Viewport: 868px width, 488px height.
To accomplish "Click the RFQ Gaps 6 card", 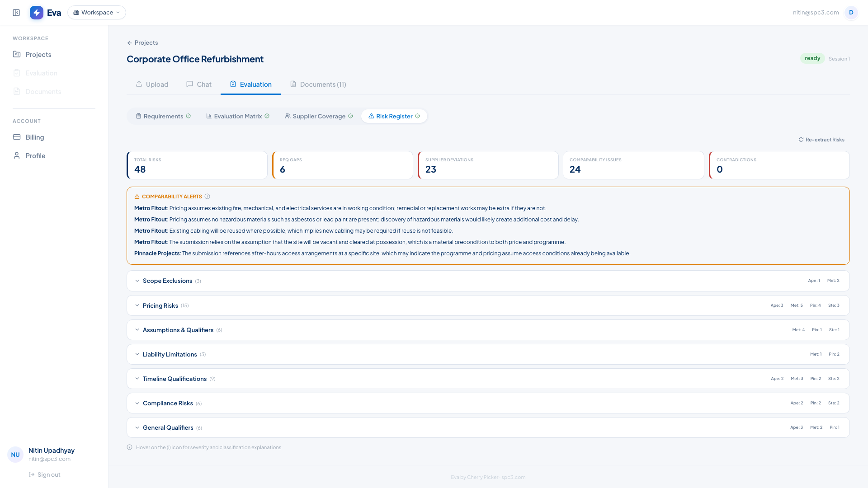I will (343, 165).
